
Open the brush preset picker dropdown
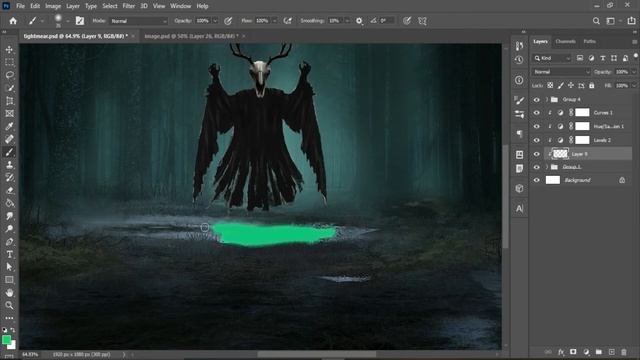pyautogui.click(x=67, y=21)
